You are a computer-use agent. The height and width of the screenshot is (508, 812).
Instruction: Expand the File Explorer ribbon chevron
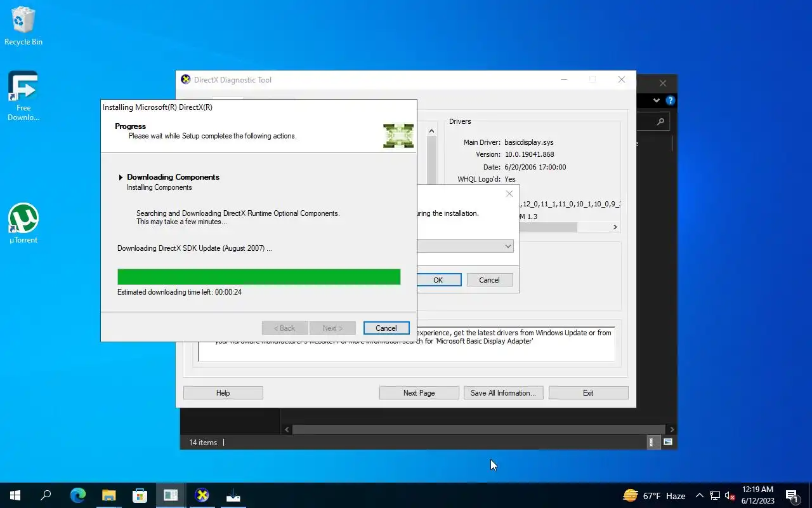coord(657,100)
